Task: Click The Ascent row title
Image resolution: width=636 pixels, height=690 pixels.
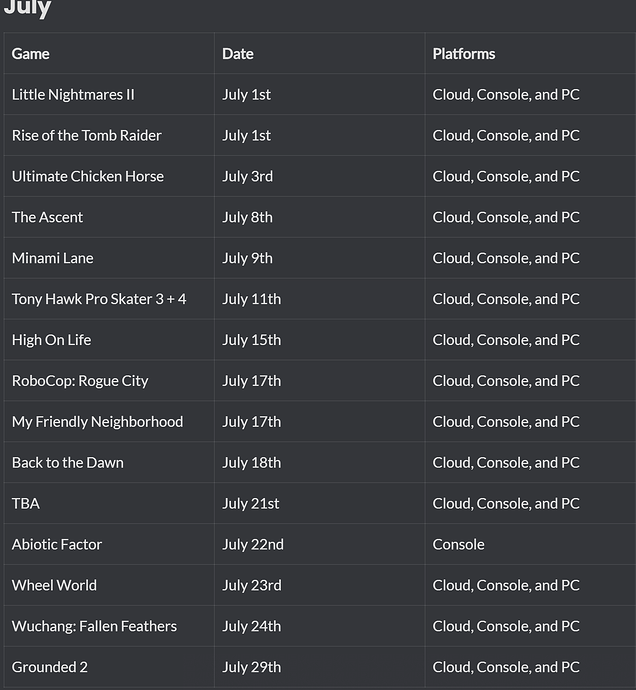Action: (47, 217)
